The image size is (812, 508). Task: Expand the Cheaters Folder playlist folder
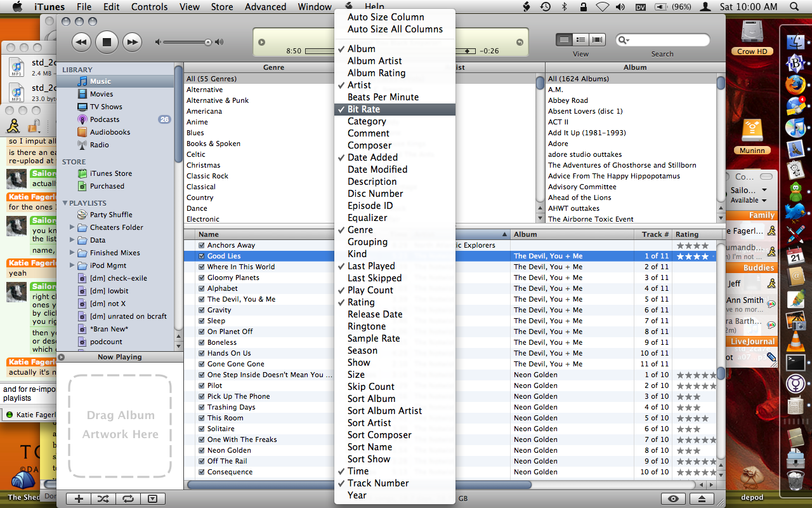pyautogui.click(x=72, y=227)
